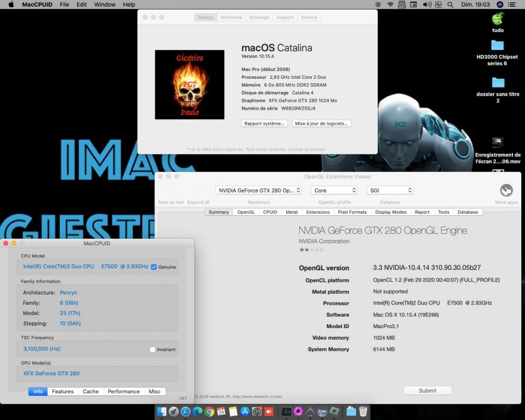This screenshot has width=525, height=420.
Task: Switch to the Cache tab in MacCPUID
Action: (91, 391)
